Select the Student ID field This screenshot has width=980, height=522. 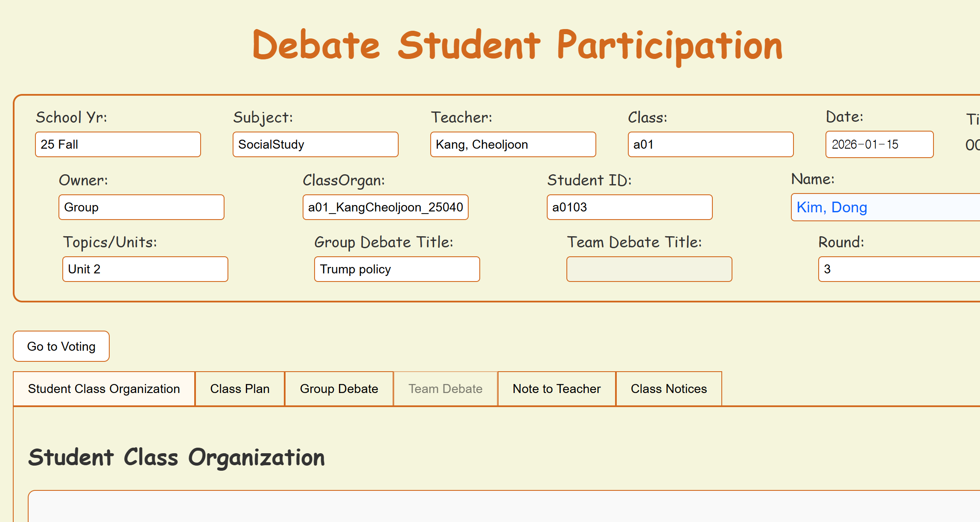click(630, 207)
